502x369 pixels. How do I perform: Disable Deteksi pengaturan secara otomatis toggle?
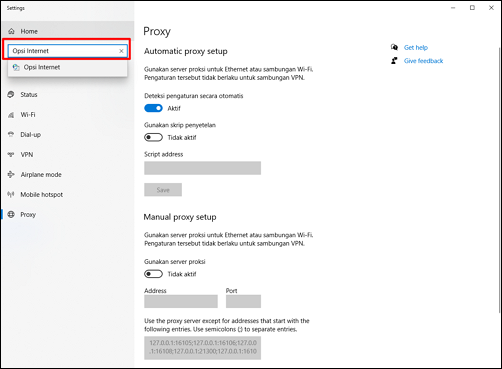pos(153,108)
